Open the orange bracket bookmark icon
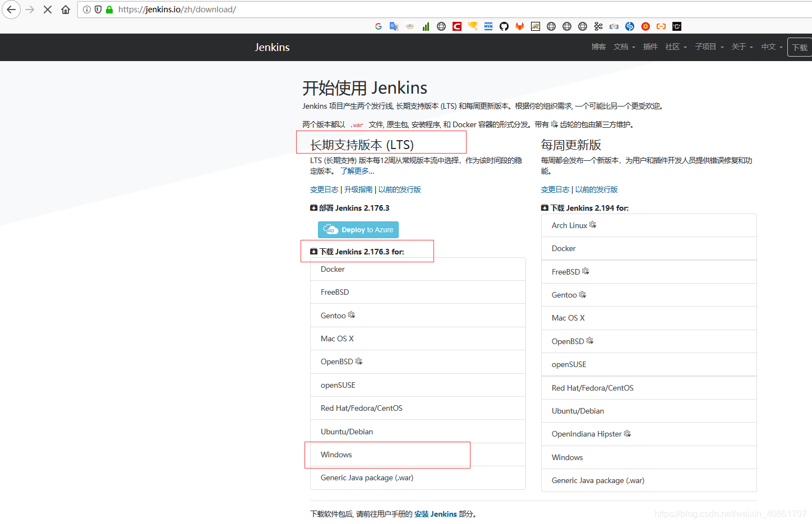The height and width of the screenshot is (524, 812). 661,26
